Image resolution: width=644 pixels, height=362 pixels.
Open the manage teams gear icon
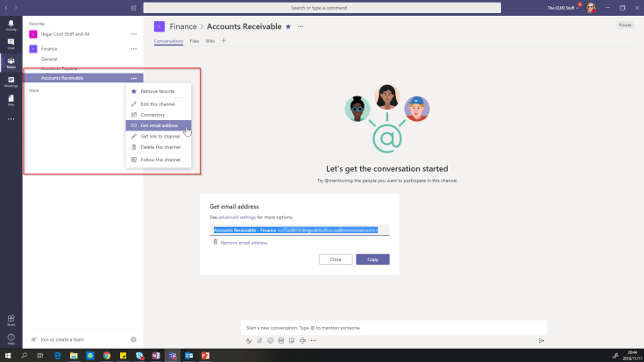[x=133, y=339]
